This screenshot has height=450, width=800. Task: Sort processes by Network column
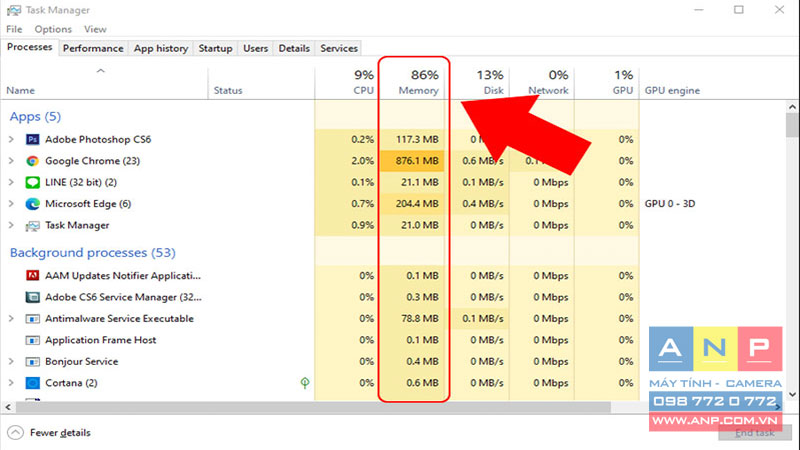point(542,82)
